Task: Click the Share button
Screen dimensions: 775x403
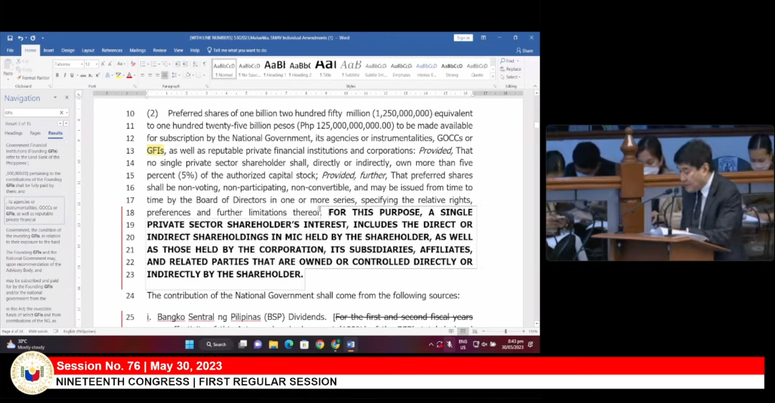Action: tap(524, 50)
